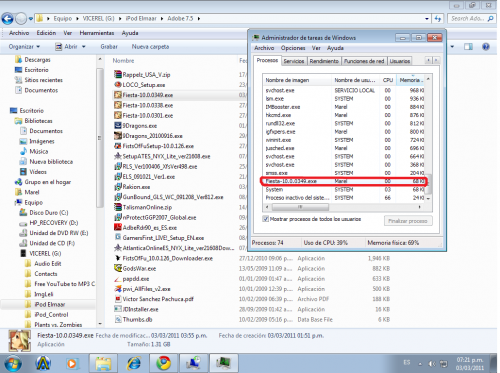Click the Windows Start orb
Viewport: 500px width, 373px height.
tap(13, 364)
